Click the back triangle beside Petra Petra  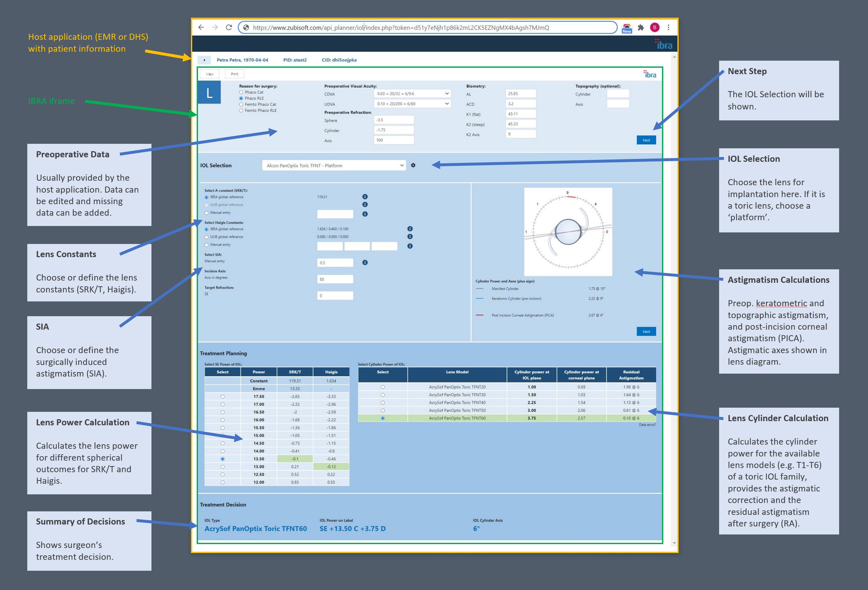point(204,60)
